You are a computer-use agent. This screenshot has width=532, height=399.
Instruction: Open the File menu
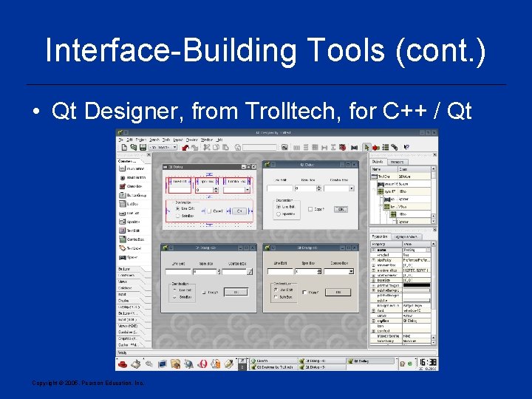click(120, 140)
